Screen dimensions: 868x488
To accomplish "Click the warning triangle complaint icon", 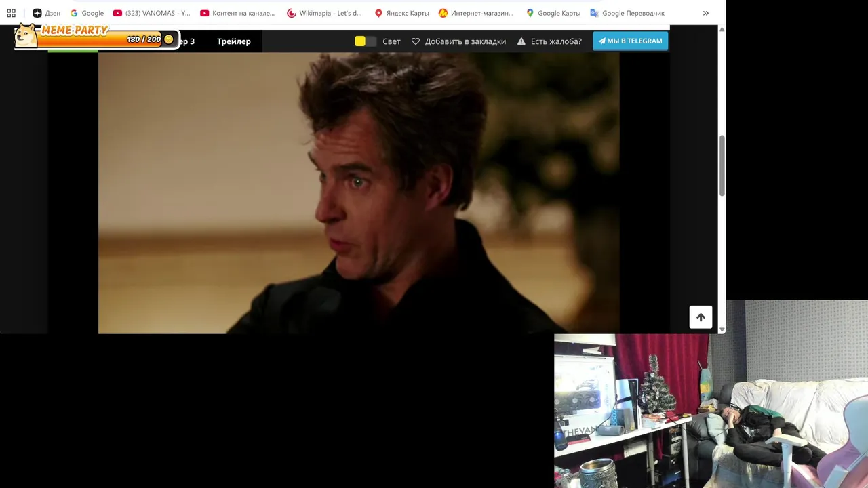I will pos(521,41).
